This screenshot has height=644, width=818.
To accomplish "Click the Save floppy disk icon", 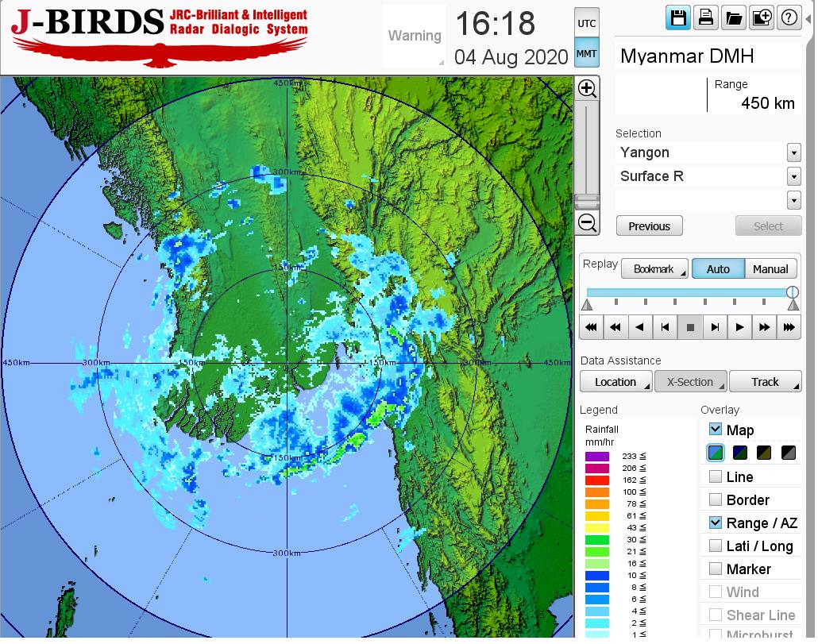I will (x=678, y=18).
